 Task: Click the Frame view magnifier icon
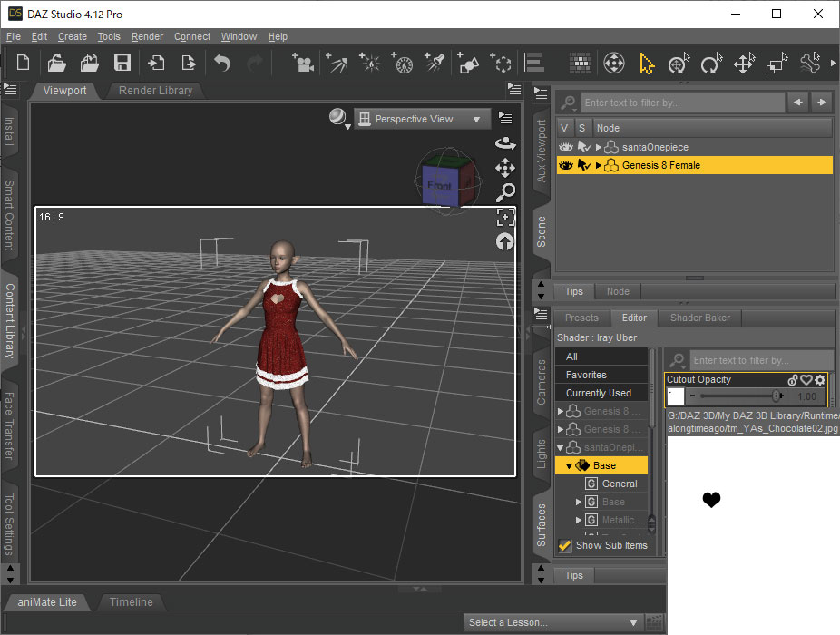(x=505, y=191)
